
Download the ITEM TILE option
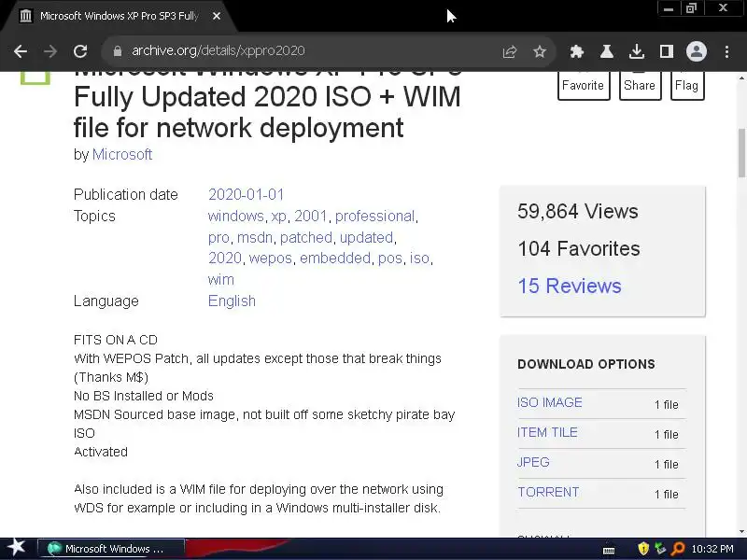click(x=547, y=432)
